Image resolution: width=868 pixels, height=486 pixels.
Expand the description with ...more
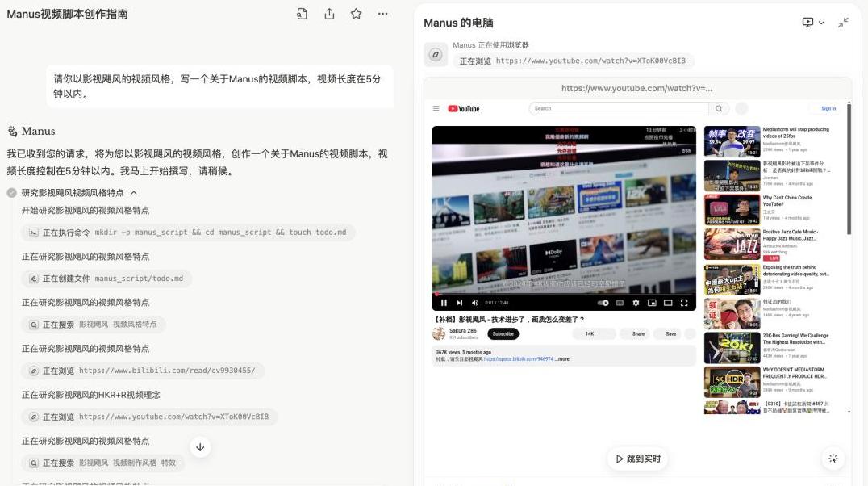tap(562, 359)
